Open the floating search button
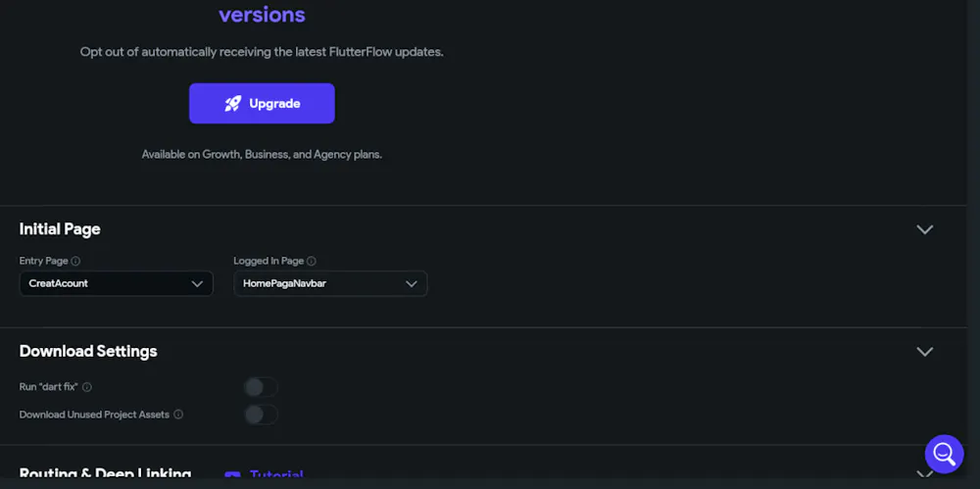Screen dimensions: 980x489 944,454
